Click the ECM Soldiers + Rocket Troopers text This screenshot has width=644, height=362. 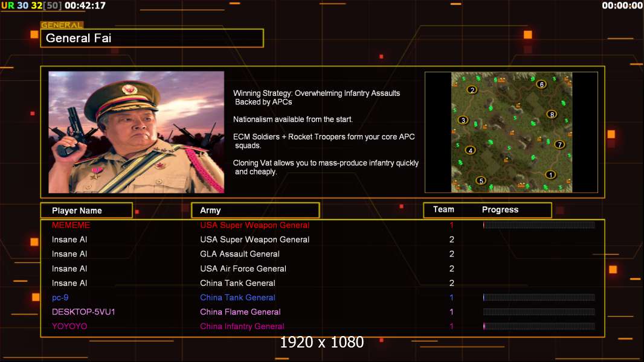click(324, 141)
